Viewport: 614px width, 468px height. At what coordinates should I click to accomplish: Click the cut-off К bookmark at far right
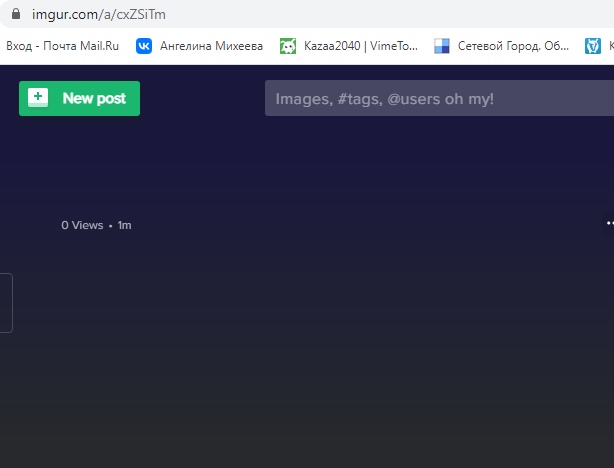610,45
